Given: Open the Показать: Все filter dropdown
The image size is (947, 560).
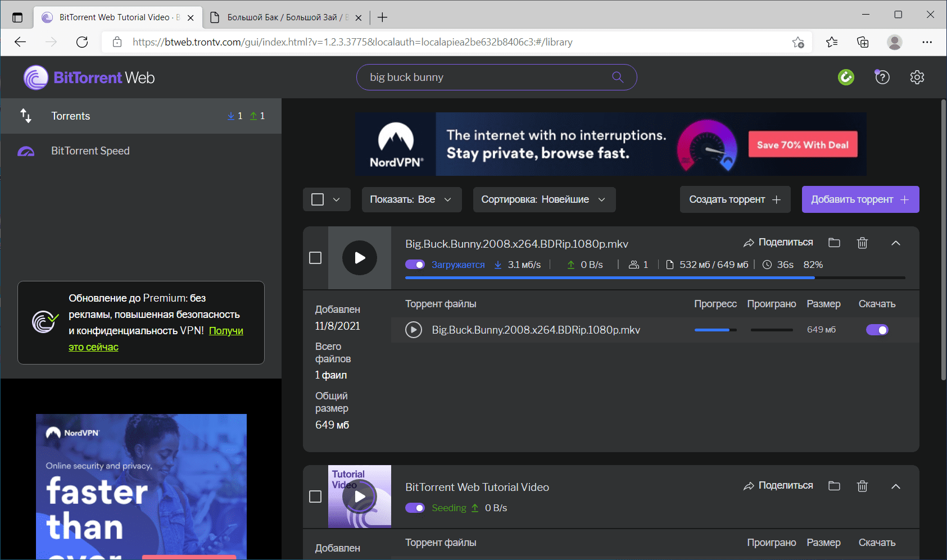Looking at the screenshot, I should 411,199.
